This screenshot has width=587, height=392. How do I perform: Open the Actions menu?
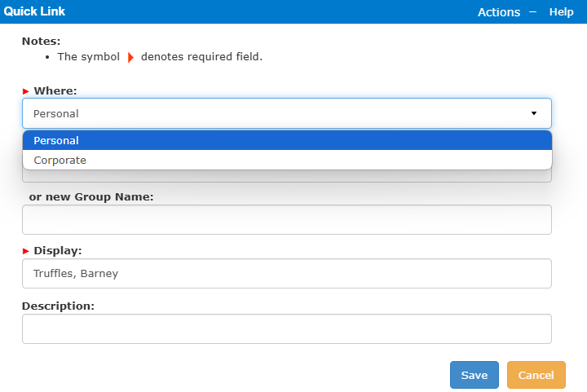click(x=499, y=12)
